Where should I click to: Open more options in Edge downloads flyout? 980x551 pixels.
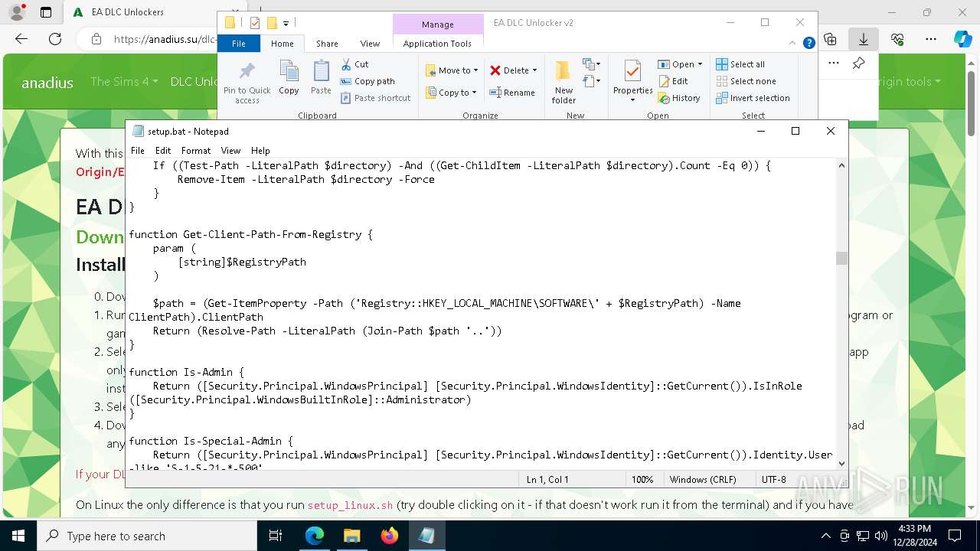834,64
